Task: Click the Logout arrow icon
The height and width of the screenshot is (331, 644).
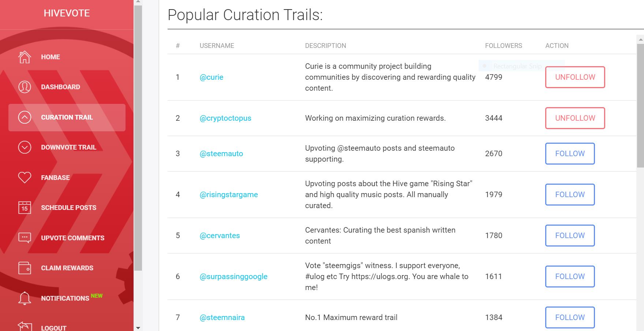Action: tap(25, 326)
